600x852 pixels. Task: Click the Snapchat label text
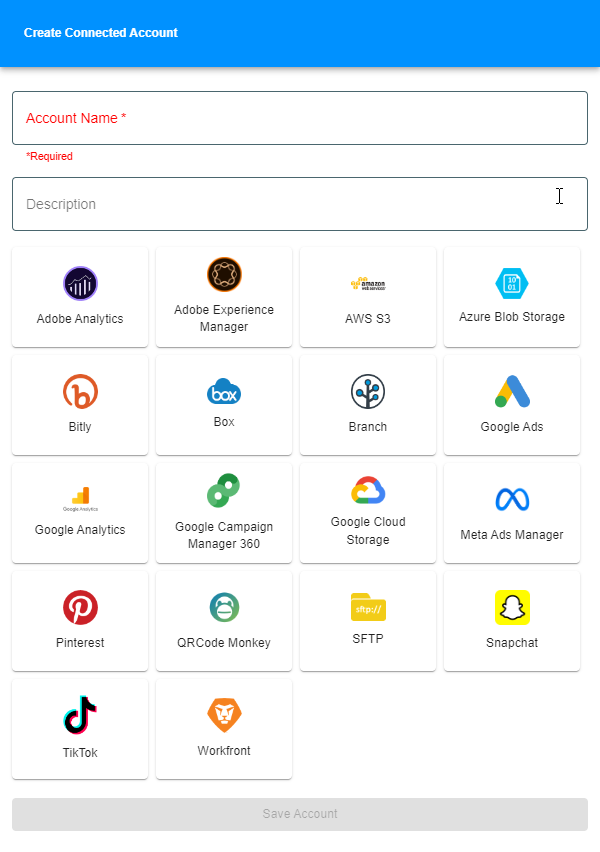click(512, 643)
